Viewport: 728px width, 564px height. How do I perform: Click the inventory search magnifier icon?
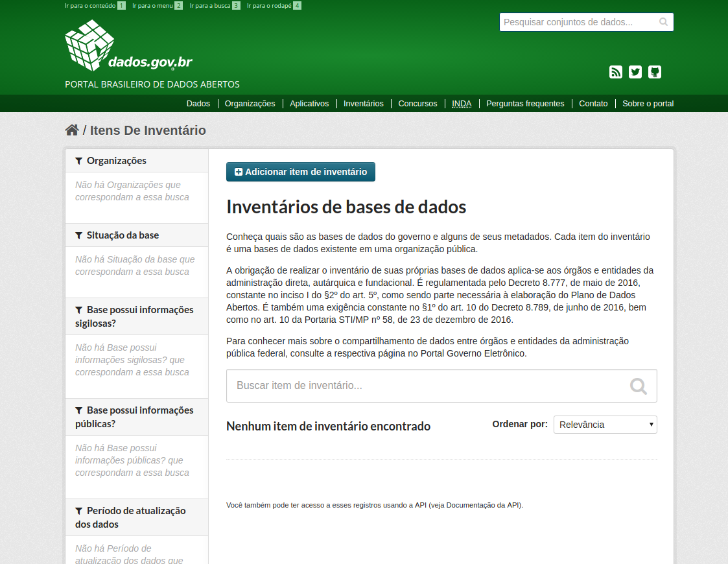639,386
